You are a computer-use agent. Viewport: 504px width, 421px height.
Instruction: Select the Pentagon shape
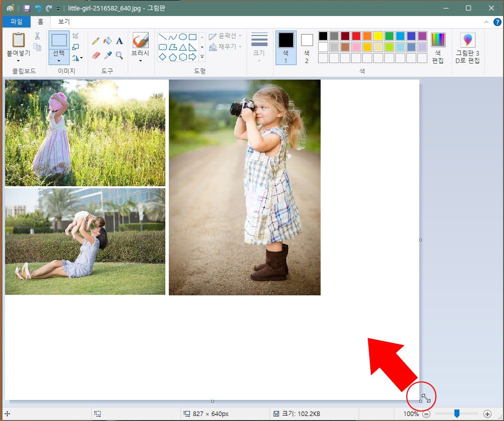pyautogui.click(x=173, y=57)
